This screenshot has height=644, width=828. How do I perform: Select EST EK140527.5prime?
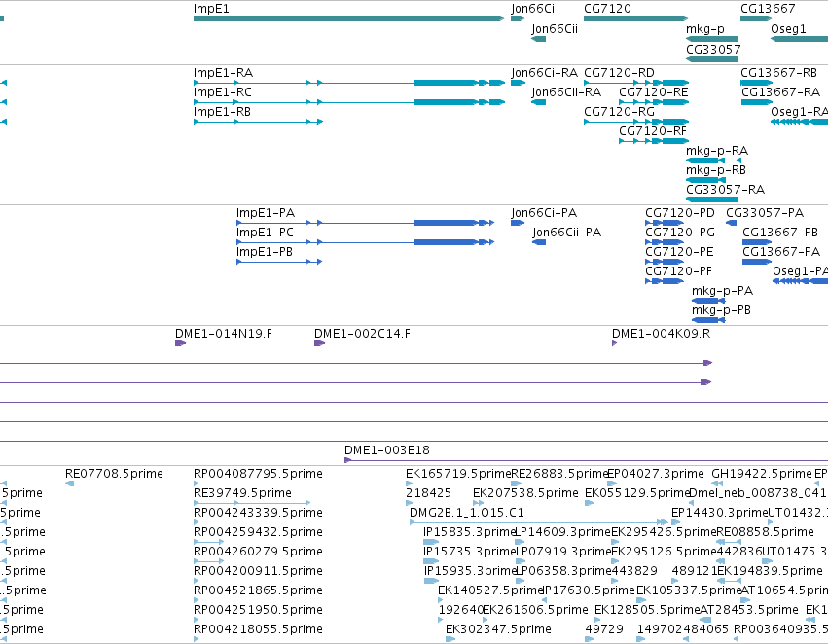coord(443,600)
